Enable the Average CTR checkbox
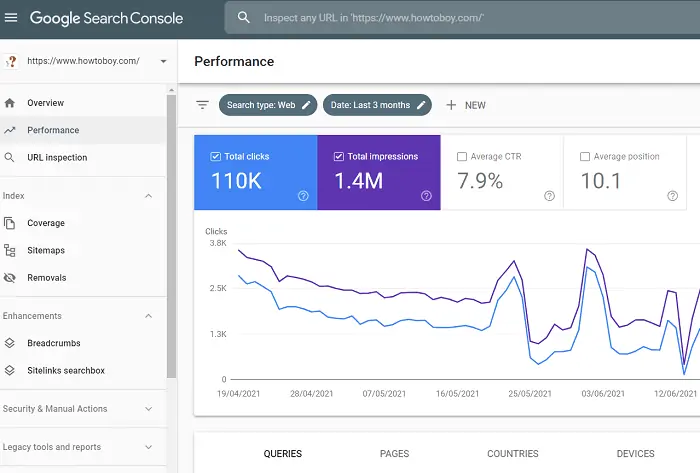The width and height of the screenshot is (700, 473). [462, 157]
